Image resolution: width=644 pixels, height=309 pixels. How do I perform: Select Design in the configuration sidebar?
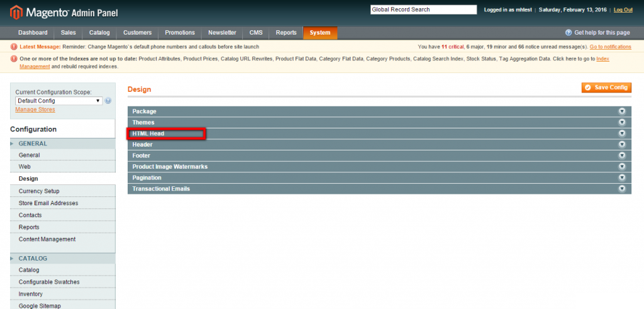pyautogui.click(x=63, y=179)
